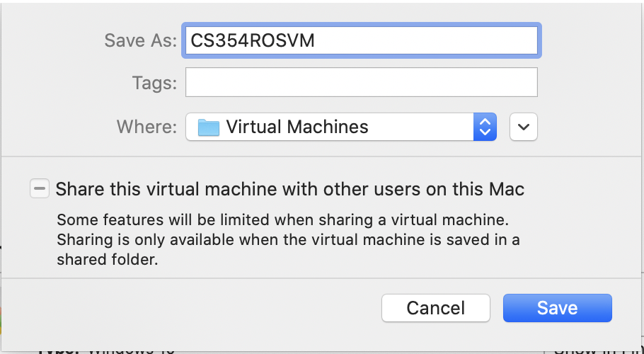Click the partially hidden Show in Finder button

(598, 349)
